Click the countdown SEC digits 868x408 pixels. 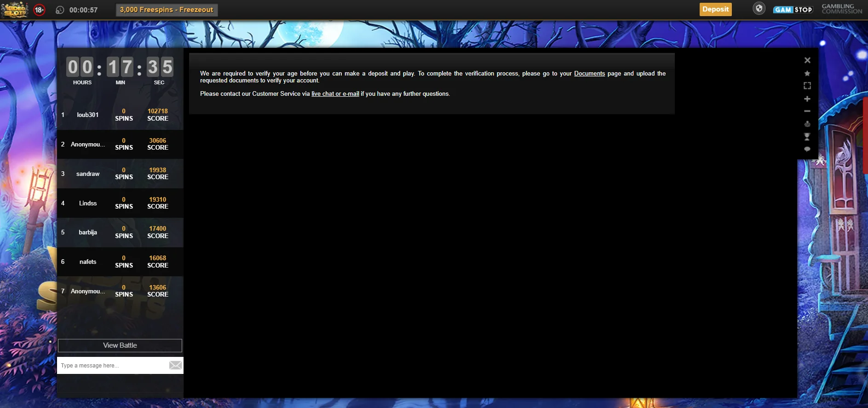[160, 67]
